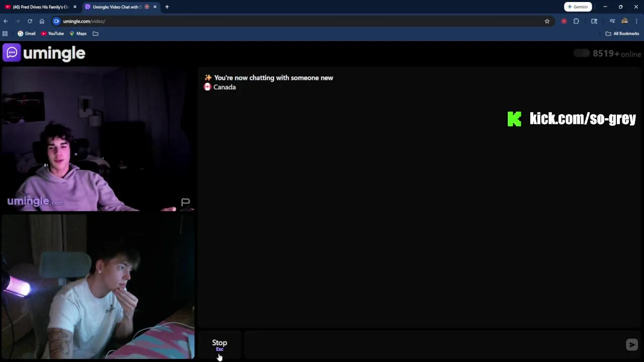Image resolution: width=644 pixels, height=362 pixels.
Task: Toggle the switch next to online count
Action: [581, 53]
